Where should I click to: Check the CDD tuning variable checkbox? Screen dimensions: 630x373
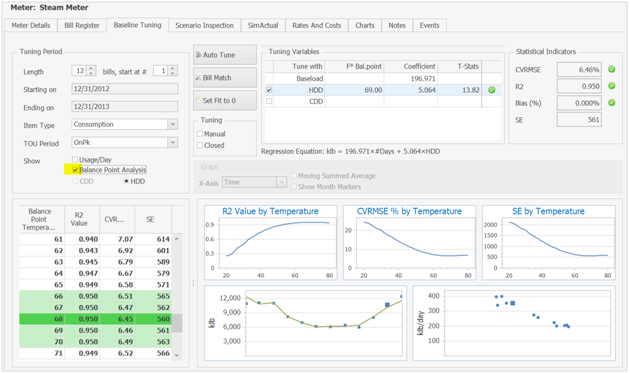(269, 101)
